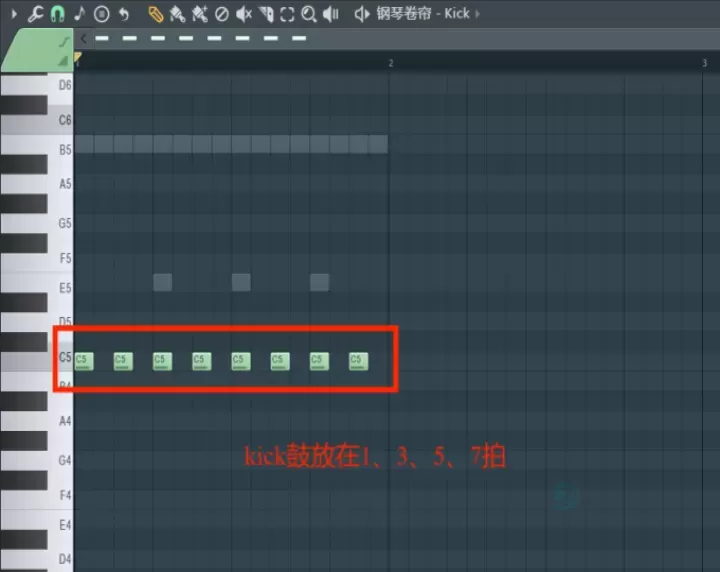The width and height of the screenshot is (720, 572).
Task: Preview the black key between A5 and B5
Action: 24,164
